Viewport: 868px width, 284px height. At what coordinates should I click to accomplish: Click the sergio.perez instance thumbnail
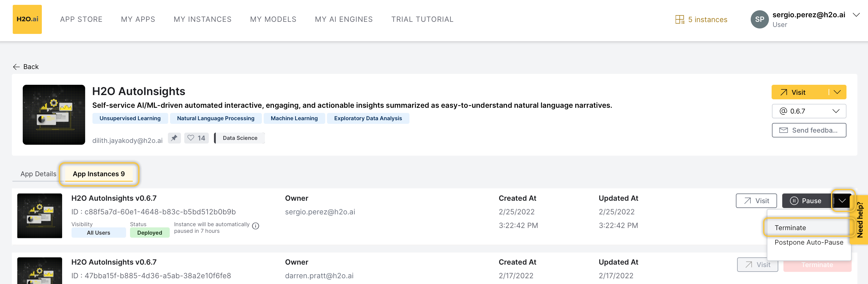point(40,216)
